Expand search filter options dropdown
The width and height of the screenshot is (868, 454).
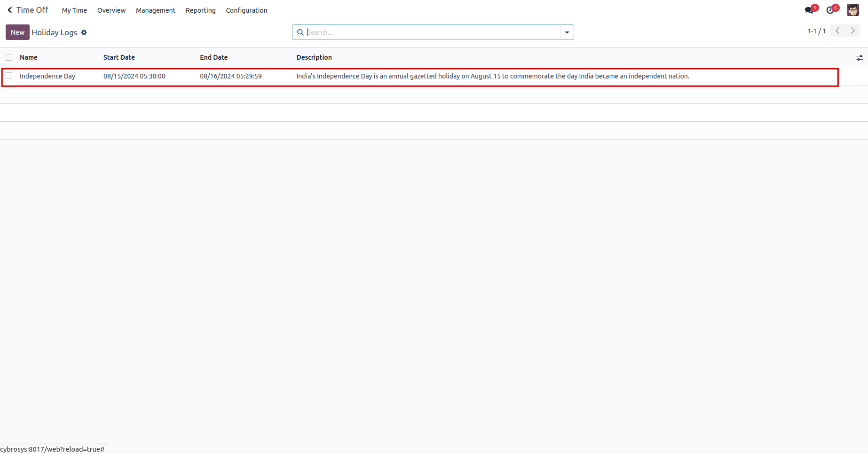567,32
